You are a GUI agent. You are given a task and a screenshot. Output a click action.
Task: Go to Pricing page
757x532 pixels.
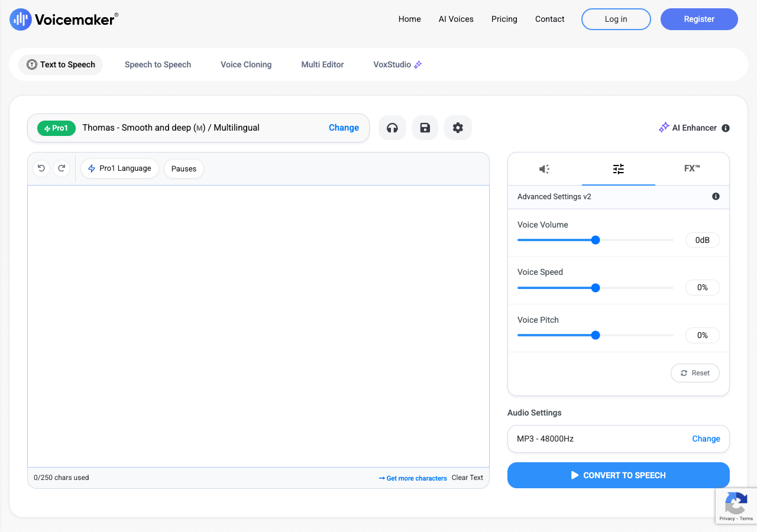[504, 19]
